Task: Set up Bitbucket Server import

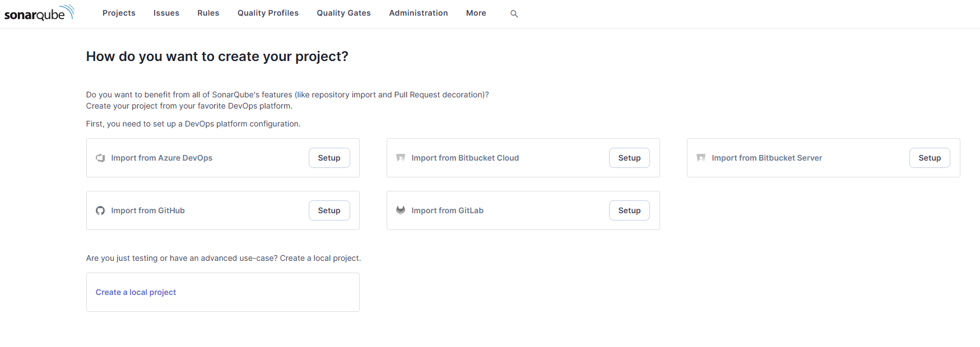Action: tap(930, 158)
